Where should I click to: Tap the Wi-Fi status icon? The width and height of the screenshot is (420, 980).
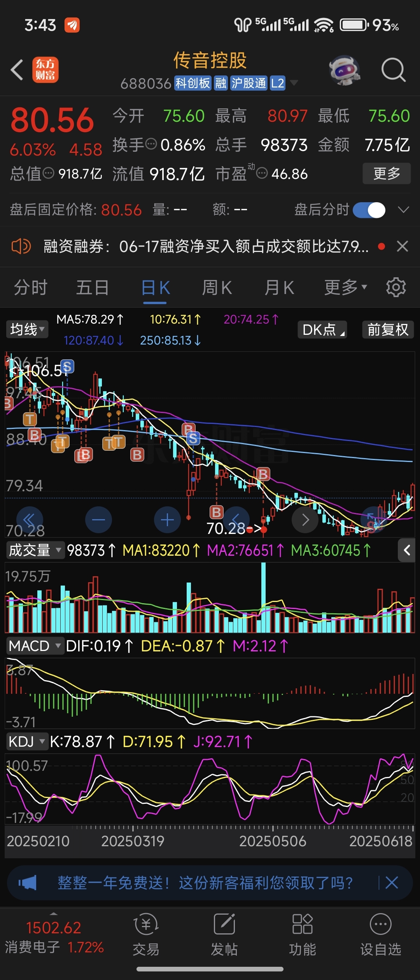pyautogui.click(x=324, y=25)
